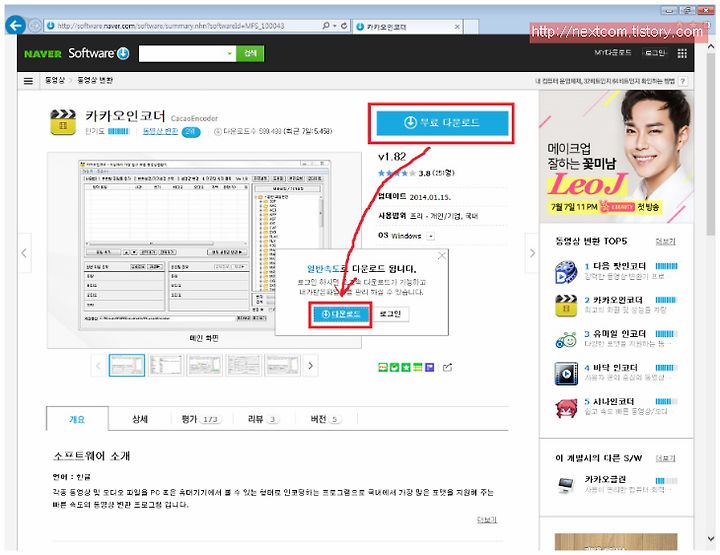
Task: Click the 동영상 변환 category link under title
Action: (x=160, y=131)
